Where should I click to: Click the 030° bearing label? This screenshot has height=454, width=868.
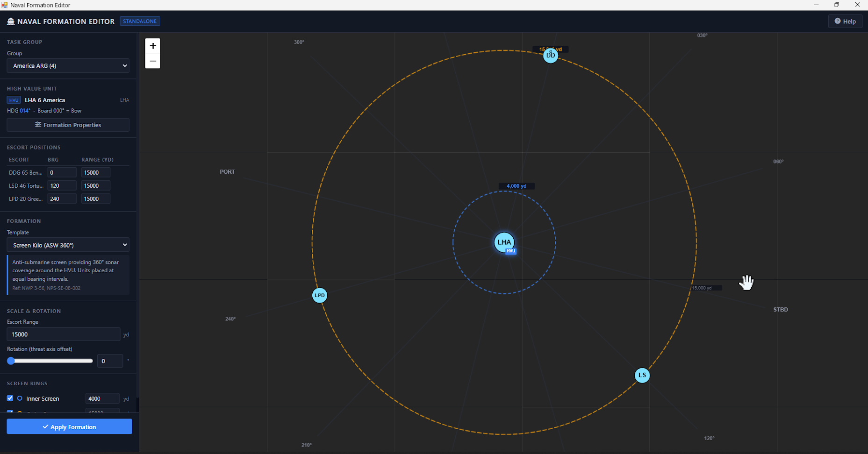click(703, 35)
